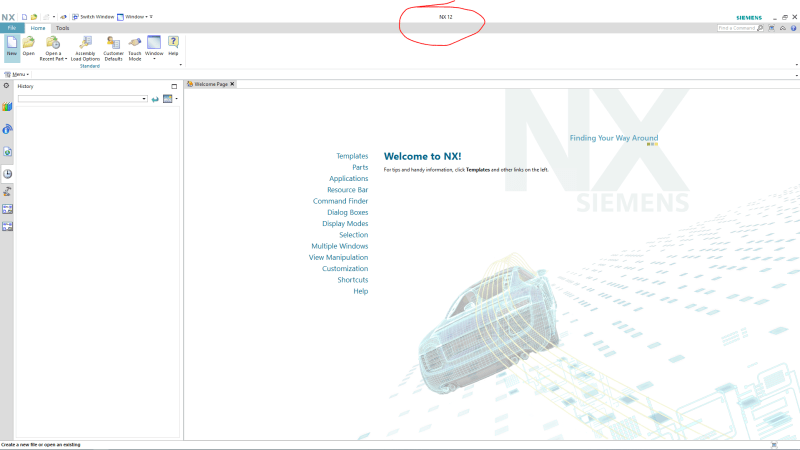
Task: Open the dropdown next to the greyed print icon
Action: coord(54,17)
